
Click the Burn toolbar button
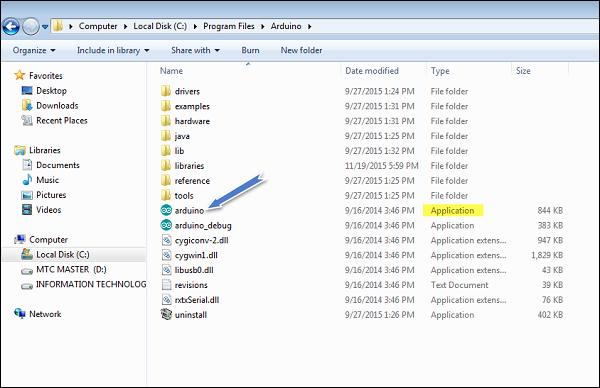(250, 51)
